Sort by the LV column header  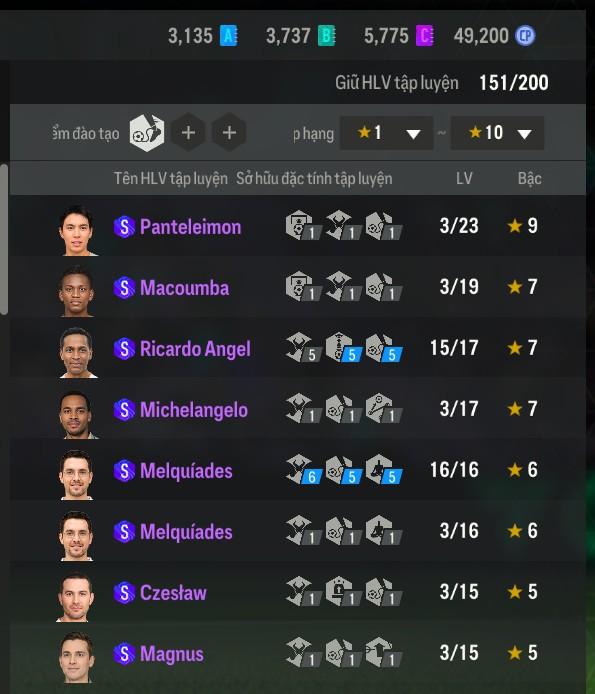click(x=464, y=178)
